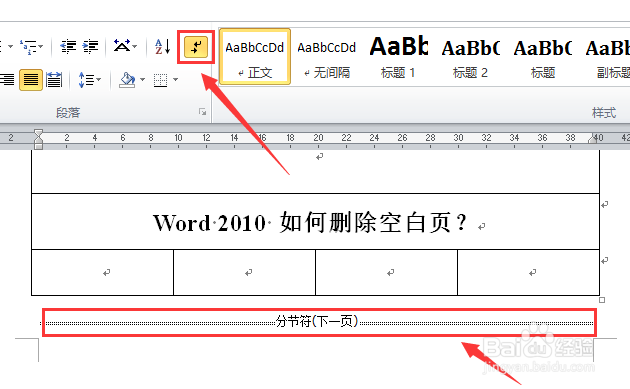Click the Sort (A-Z) icon

point(163,47)
